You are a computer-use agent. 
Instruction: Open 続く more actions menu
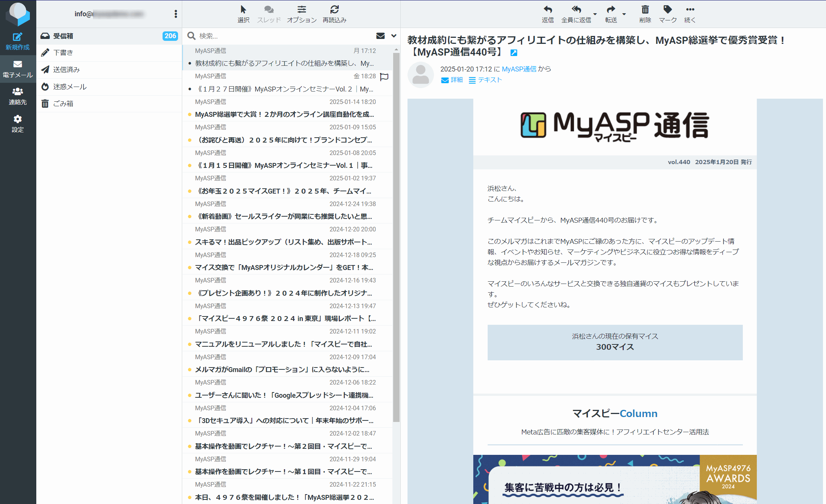click(690, 14)
